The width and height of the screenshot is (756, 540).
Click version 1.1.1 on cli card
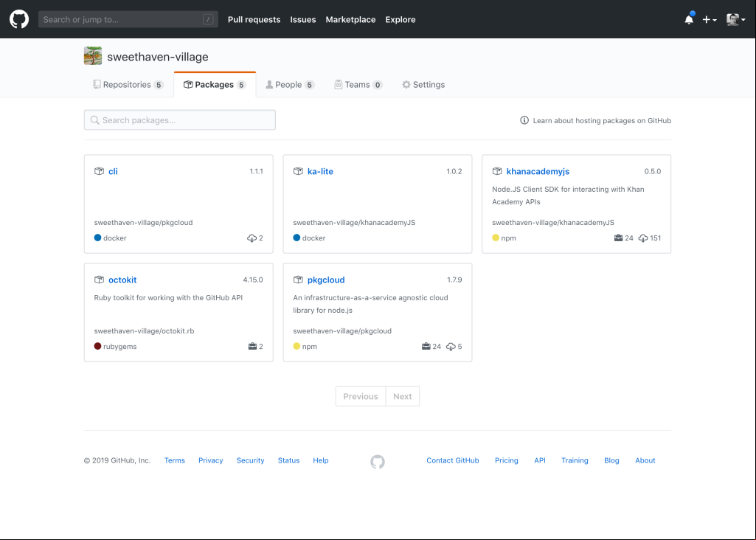click(256, 171)
